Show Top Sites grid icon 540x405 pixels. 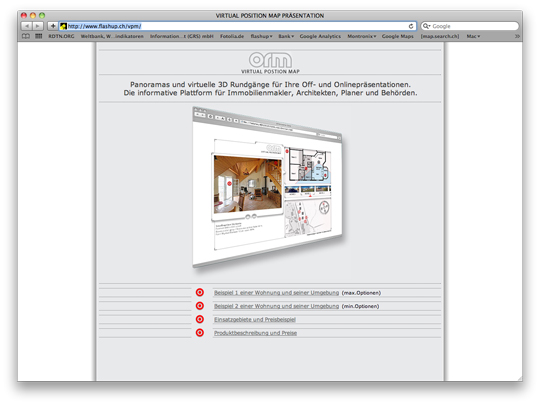tap(39, 36)
